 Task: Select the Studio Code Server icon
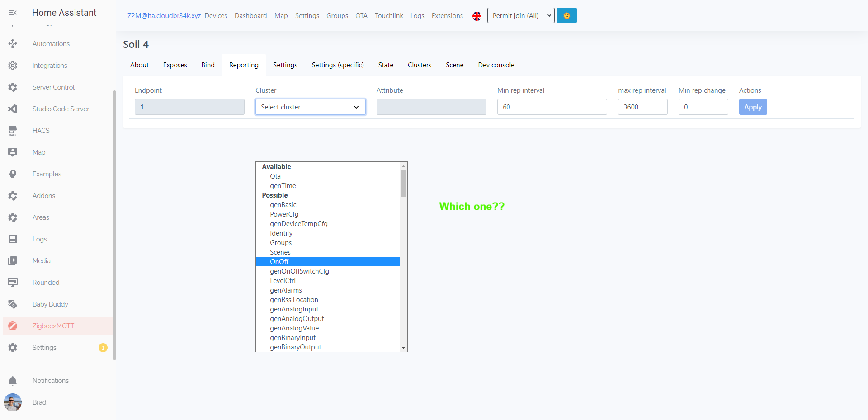click(x=13, y=109)
